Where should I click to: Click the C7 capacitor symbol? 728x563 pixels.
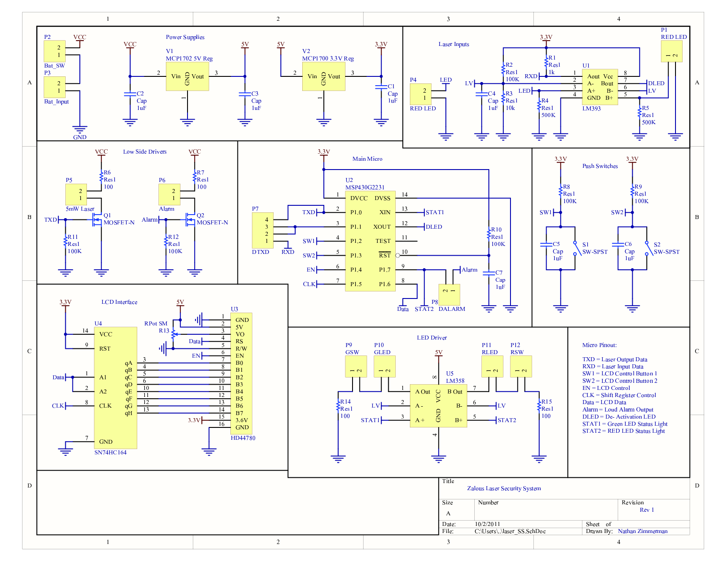(488, 273)
